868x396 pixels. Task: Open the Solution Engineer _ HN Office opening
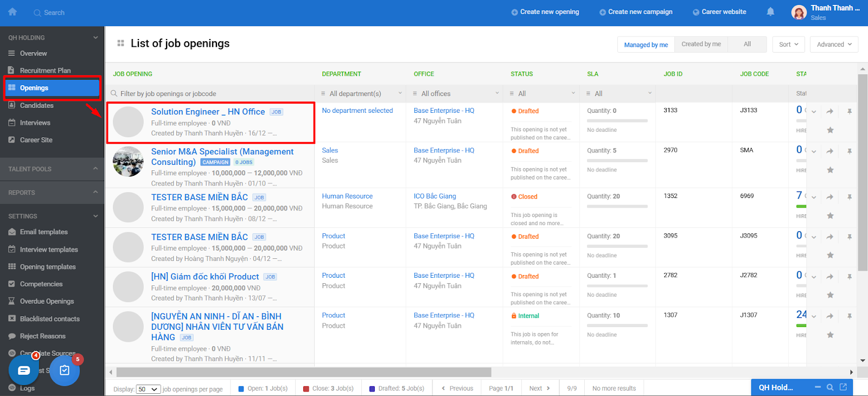tap(208, 112)
